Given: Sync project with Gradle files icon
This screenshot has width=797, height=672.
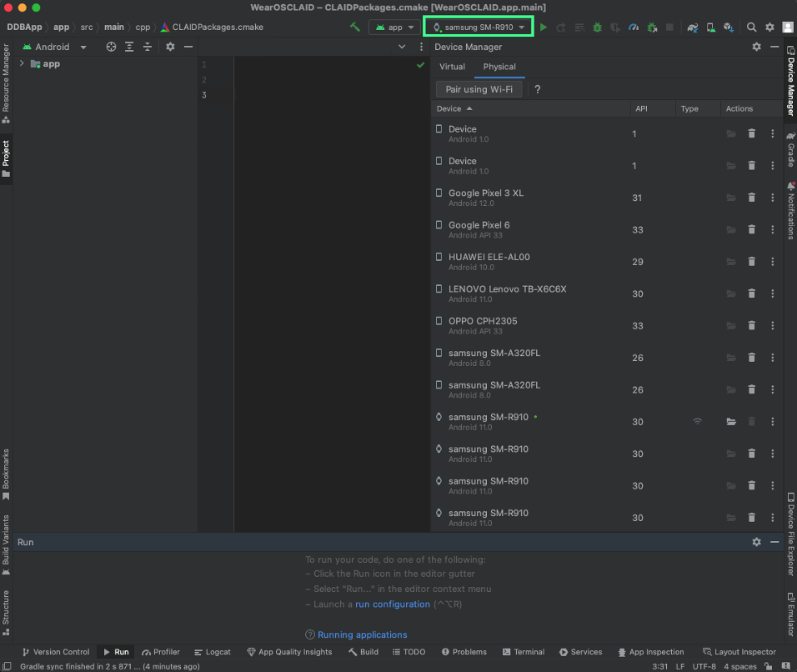Looking at the screenshot, I should click(692, 27).
